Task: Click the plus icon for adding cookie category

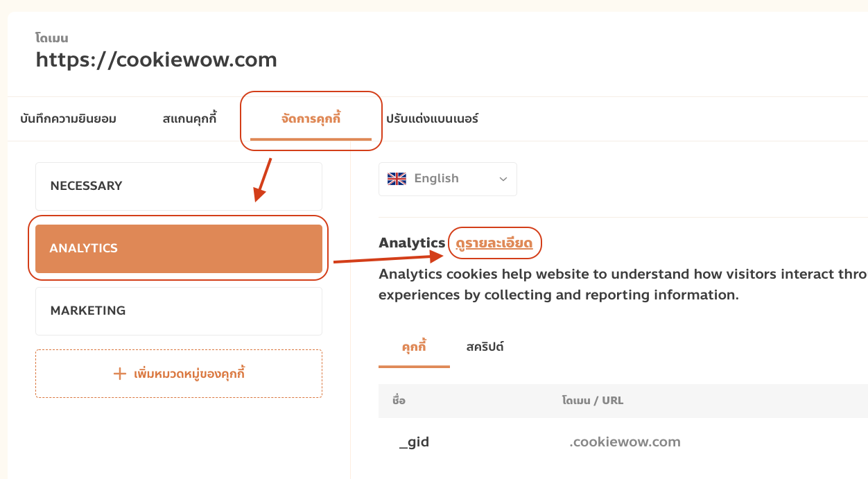Action: click(119, 374)
